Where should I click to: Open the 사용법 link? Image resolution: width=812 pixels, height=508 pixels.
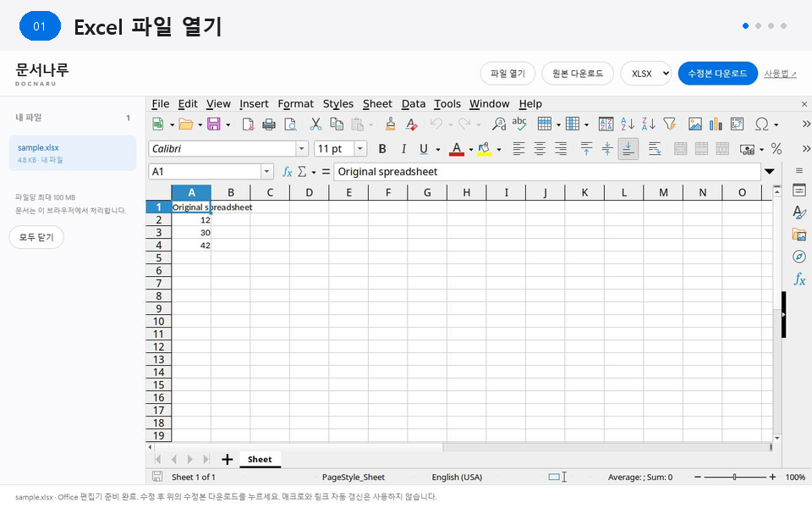[780, 74]
